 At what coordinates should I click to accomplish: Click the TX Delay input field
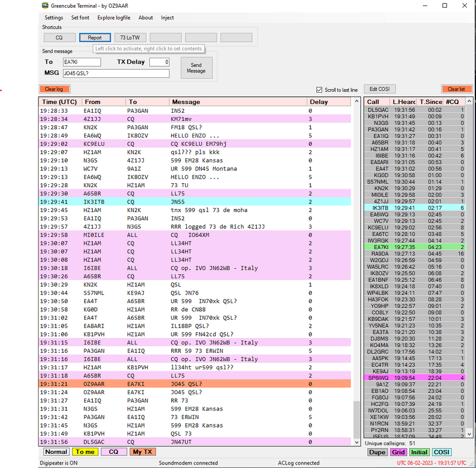pos(160,62)
